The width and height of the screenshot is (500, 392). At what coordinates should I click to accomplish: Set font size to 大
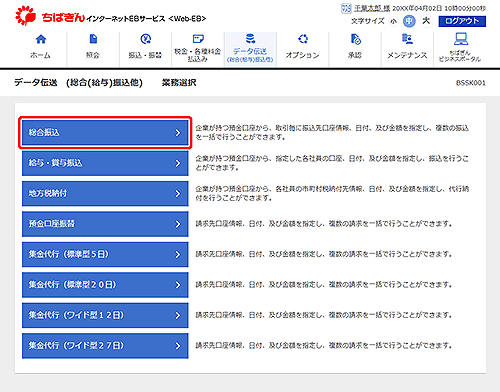pos(426,21)
